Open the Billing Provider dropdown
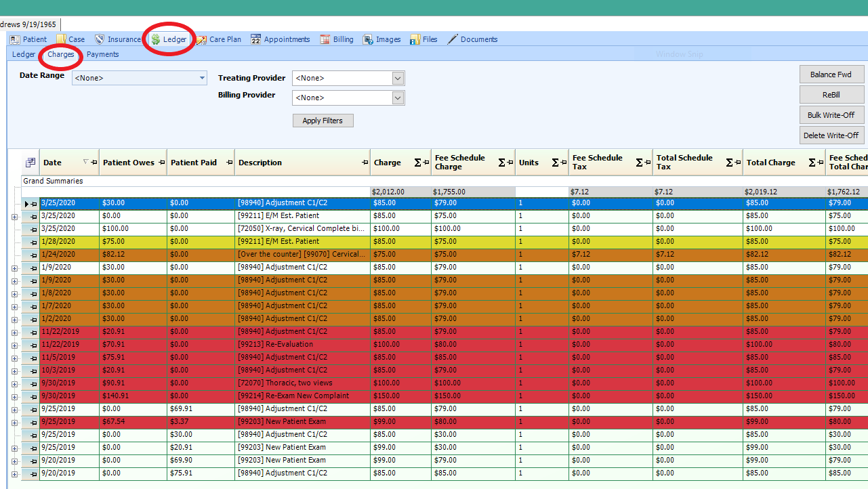The height and width of the screenshot is (489, 868). point(397,98)
